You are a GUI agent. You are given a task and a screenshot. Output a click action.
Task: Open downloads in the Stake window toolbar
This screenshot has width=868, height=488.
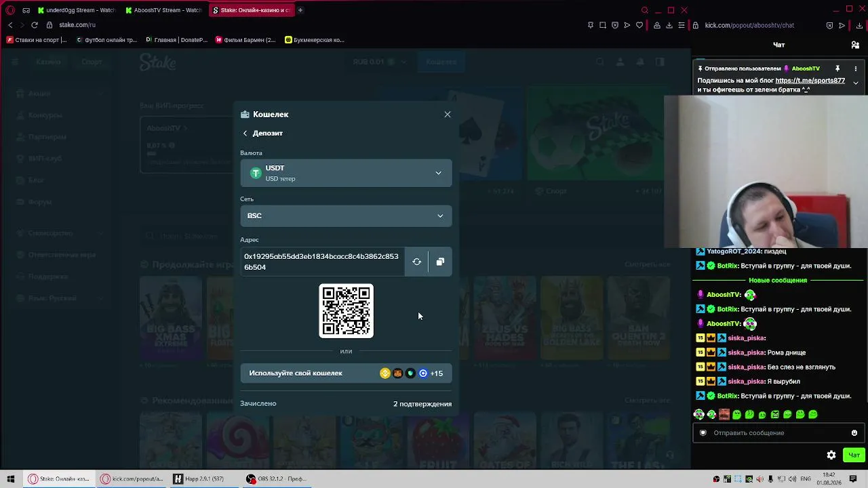pos(669,25)
